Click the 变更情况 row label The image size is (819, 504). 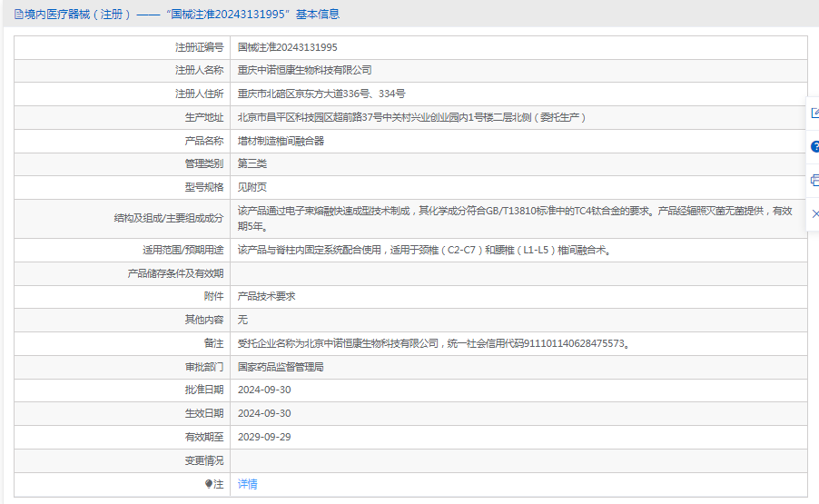point(203,460)
